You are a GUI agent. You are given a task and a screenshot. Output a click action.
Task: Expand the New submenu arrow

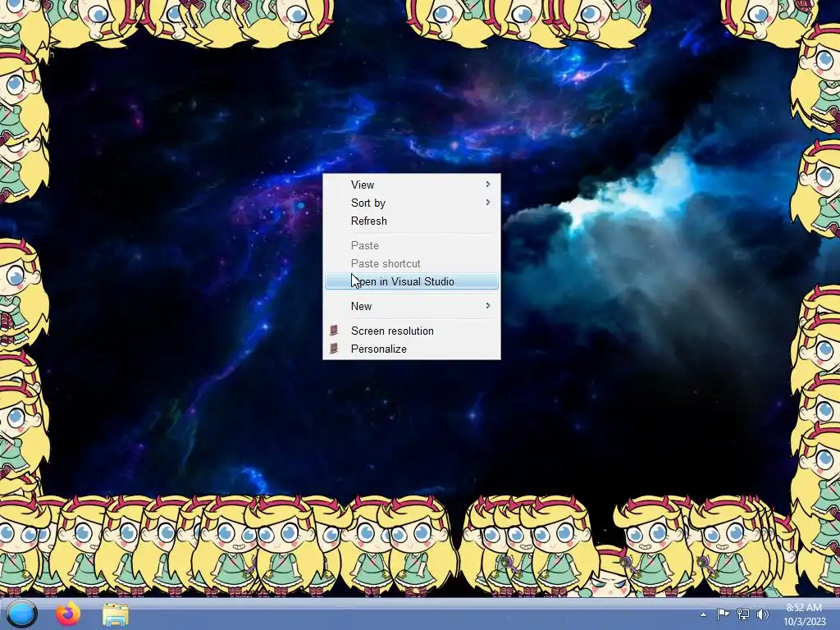487,305
